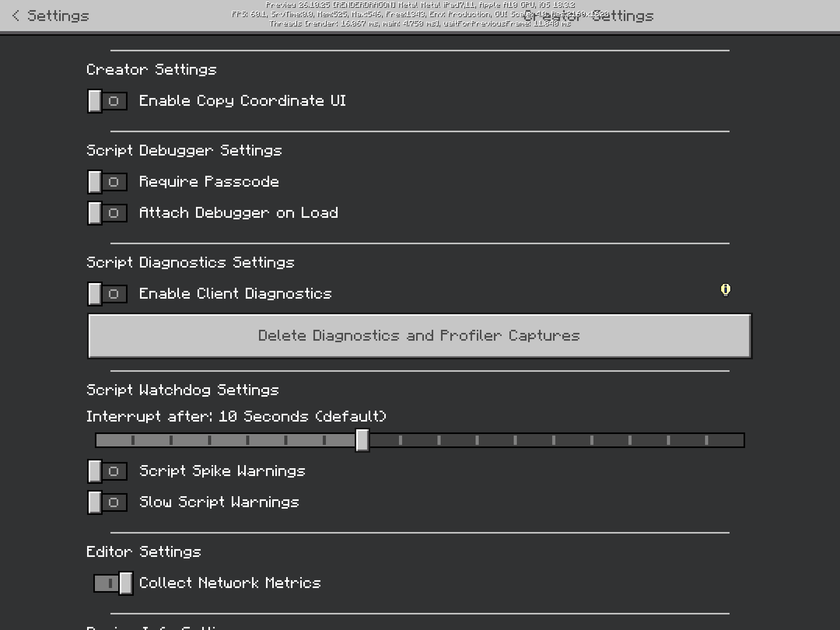Viewport: 840px width, 630px height.
Task: Go back via the Settings header text
Action: click(58, 16)
